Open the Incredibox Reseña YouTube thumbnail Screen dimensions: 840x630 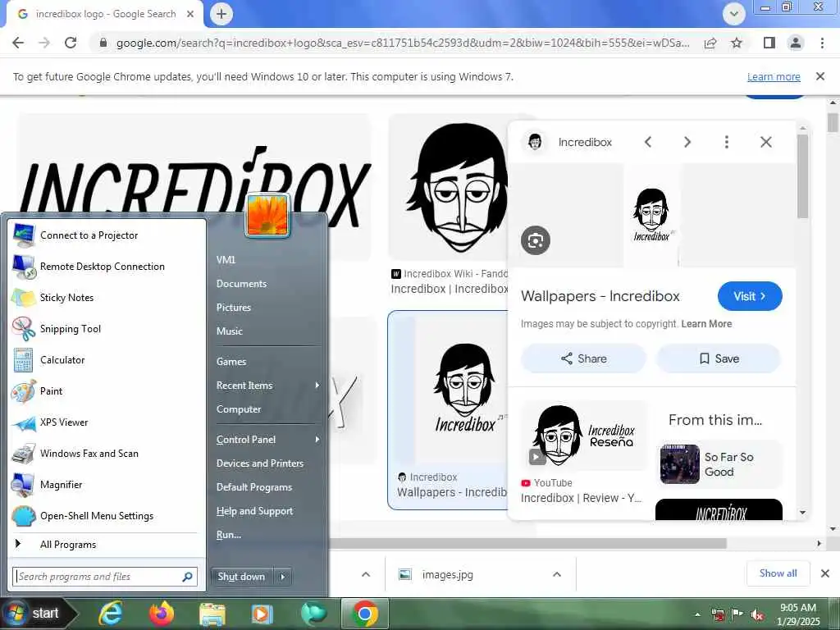pos(583,435)
